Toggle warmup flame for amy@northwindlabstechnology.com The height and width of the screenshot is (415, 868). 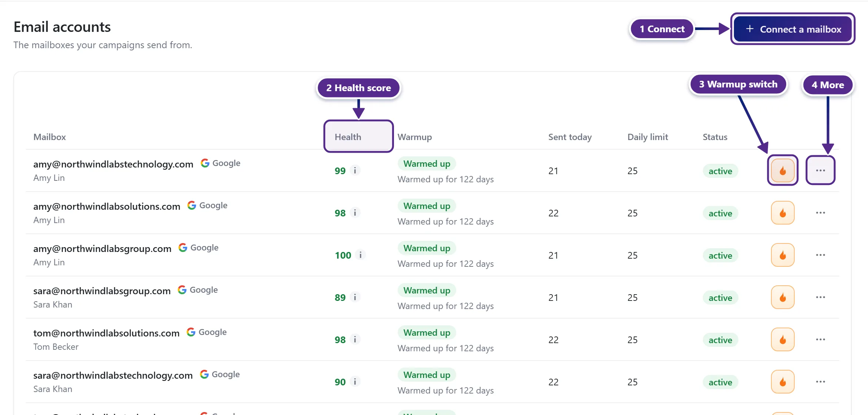tap(782, 170)
